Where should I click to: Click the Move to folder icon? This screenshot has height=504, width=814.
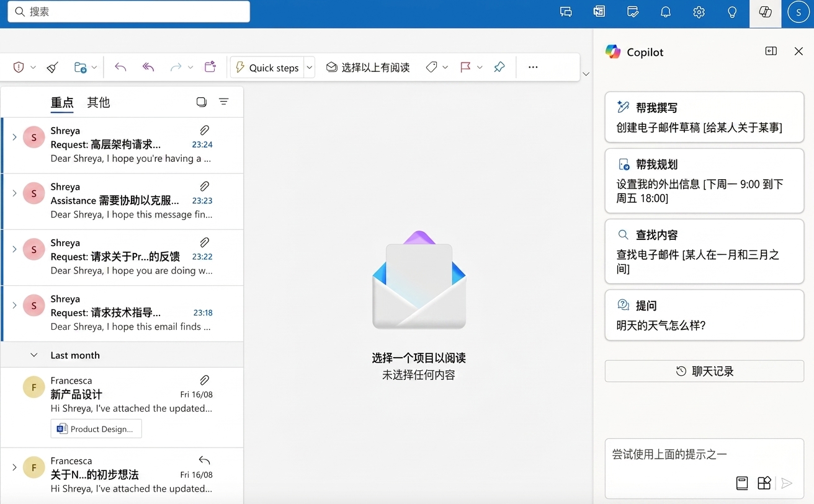click(x=80, y=67)
